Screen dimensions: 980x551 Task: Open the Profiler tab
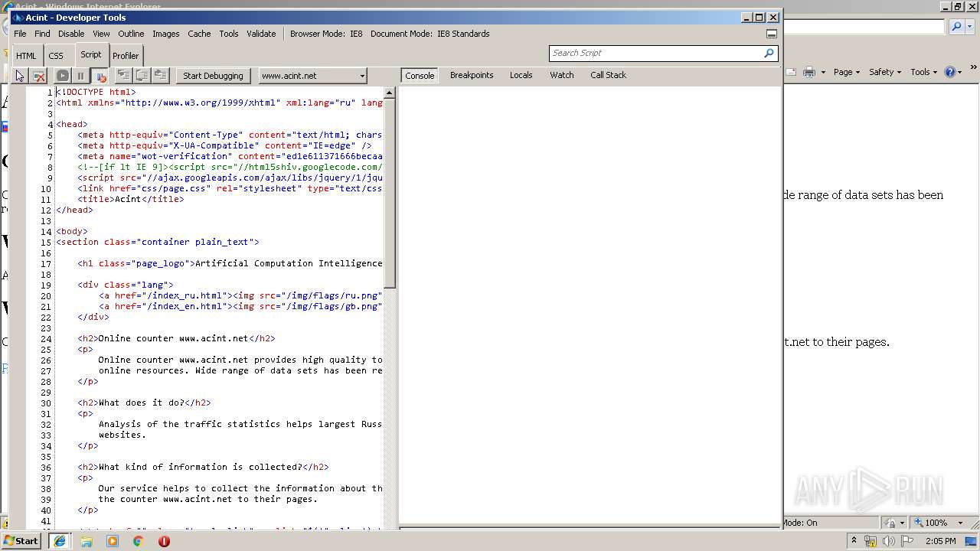[x=126, y=55]
